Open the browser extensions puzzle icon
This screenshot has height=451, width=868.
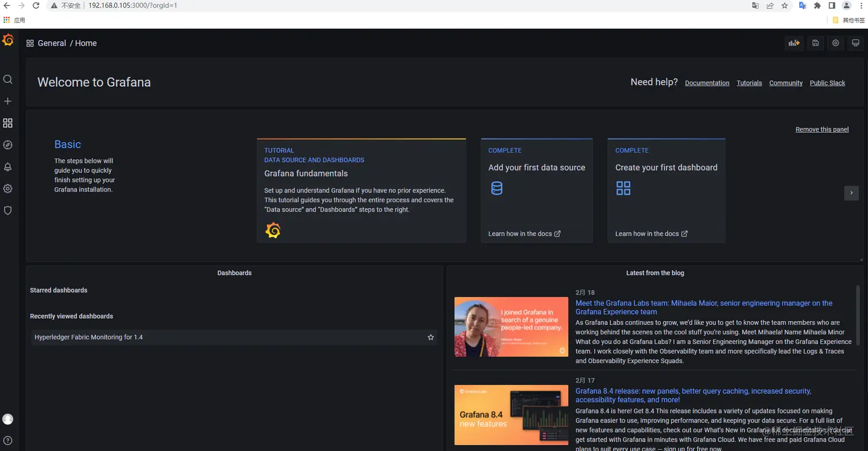coord(817,5)
